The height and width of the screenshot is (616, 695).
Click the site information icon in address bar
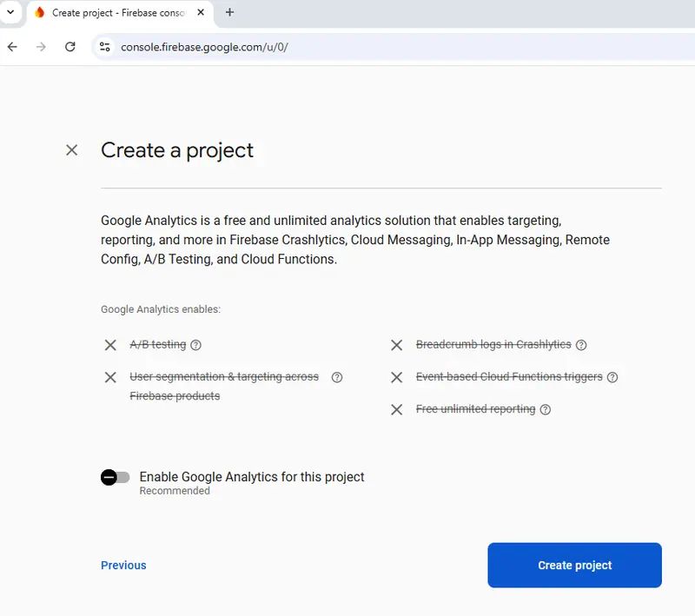click(x=105, y=47)
